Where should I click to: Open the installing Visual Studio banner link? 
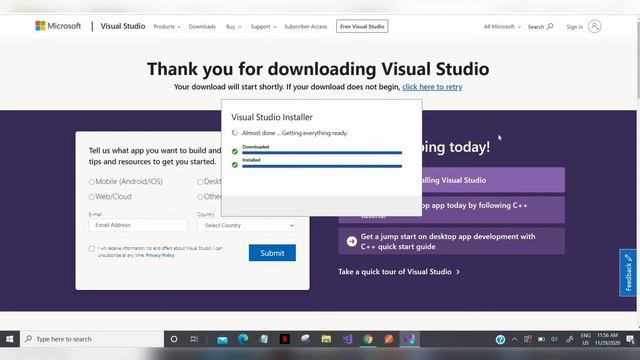coord(493,180)
